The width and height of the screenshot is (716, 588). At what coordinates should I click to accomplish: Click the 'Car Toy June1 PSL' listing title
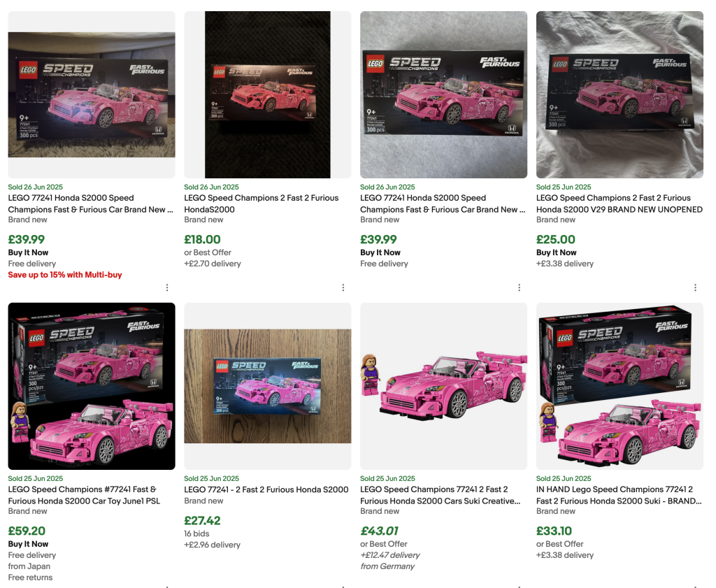click(83, 495)
